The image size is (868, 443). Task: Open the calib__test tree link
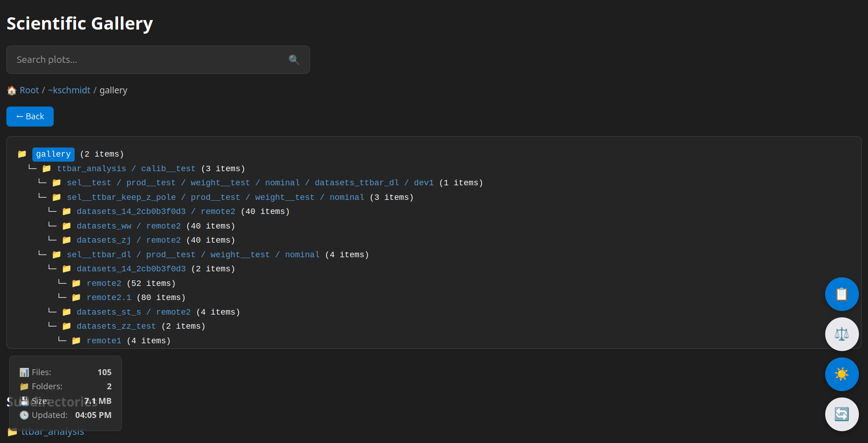point(168,168)
